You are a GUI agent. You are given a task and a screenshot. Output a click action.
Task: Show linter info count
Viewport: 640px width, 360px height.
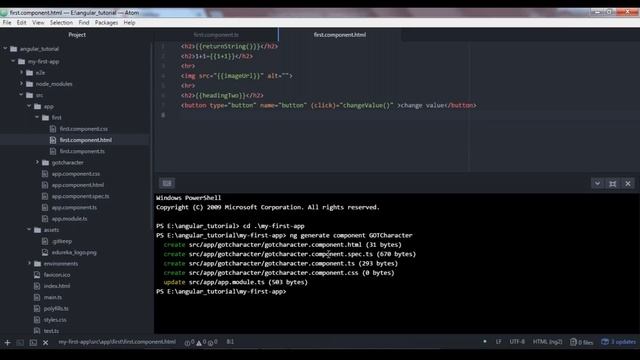point(212,342)
